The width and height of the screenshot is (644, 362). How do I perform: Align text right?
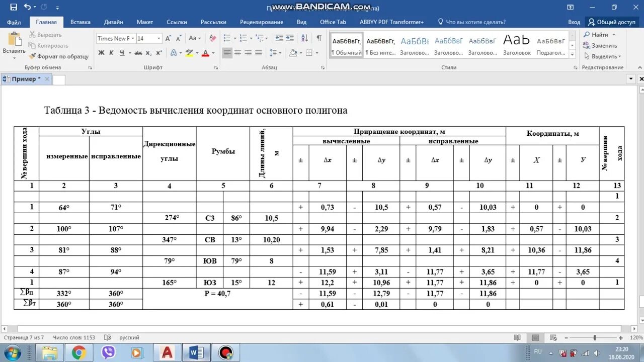click(248, 53)
